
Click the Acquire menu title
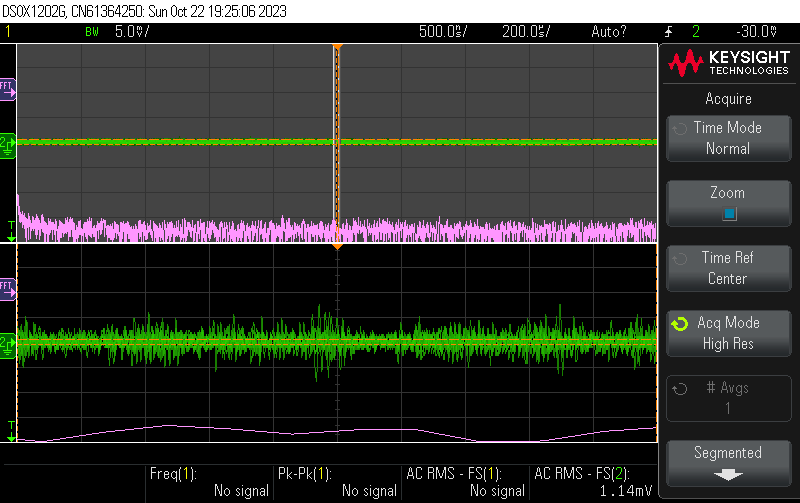pos(729,98)
